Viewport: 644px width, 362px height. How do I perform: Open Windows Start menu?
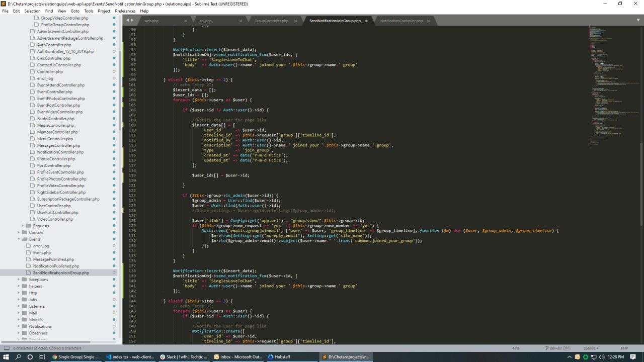click(x=6, y=356)
